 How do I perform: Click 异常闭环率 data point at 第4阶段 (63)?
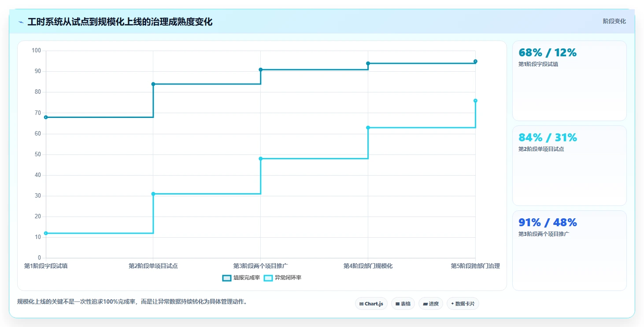[368, 128]
